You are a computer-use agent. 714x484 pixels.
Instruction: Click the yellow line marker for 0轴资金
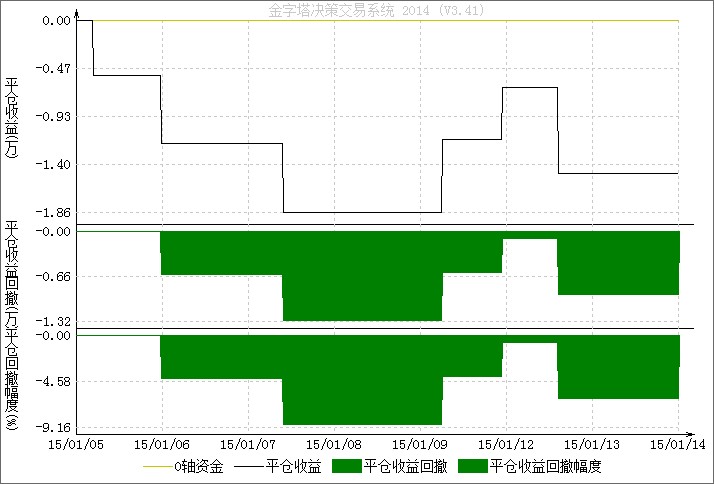[158, 466]
